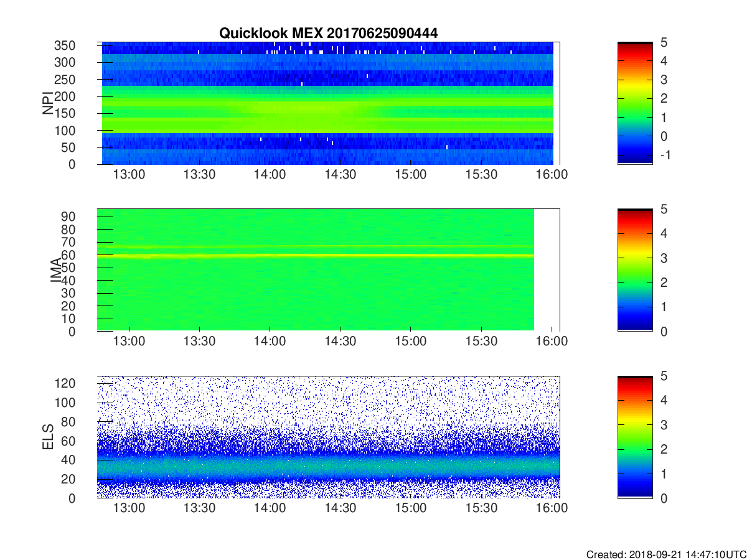The image size is (747, 560).
Task: Click the "15:30" label under IMA panel
Action: coord(482,342)
